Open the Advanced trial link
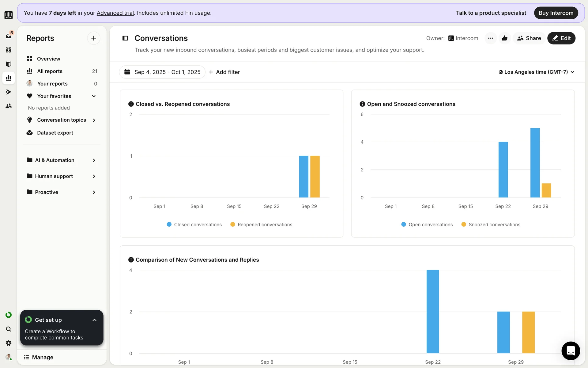588x368 pixels. (x=115, y=13)
